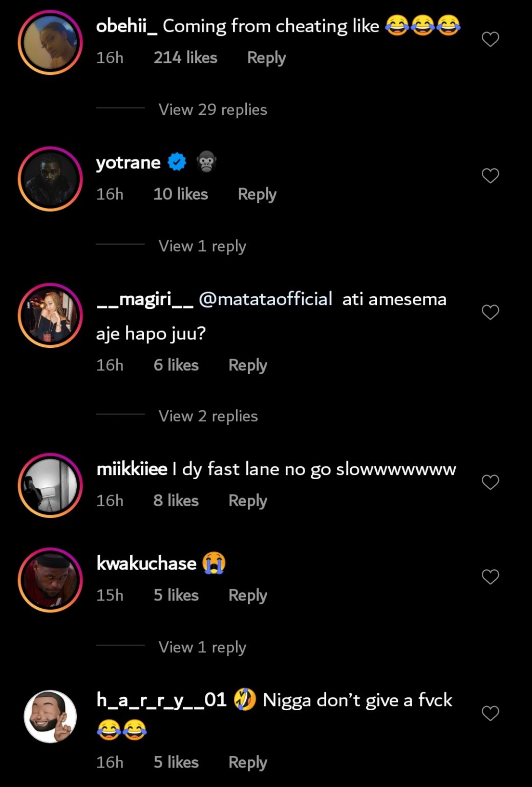The width and height of the screenshot is (532, 787).
Task: Expand the 29 replies under obehii_
Action: coord(212,110)
